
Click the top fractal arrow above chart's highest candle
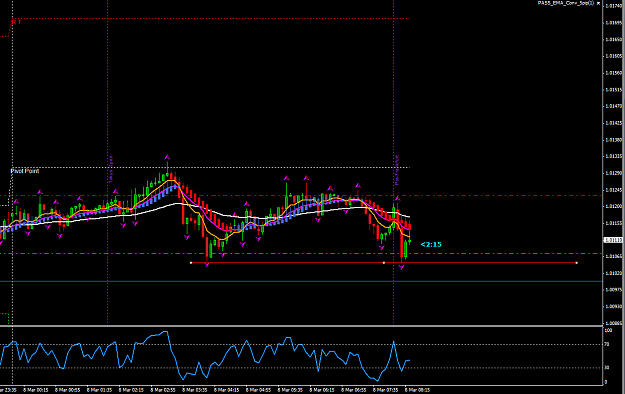pyautogui.click(x=167, y=158)
